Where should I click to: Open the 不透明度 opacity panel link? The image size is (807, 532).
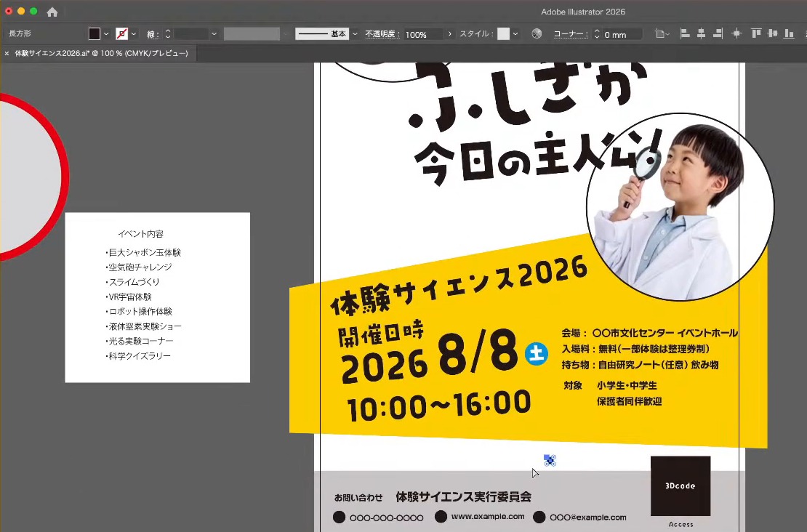point(382,34)
